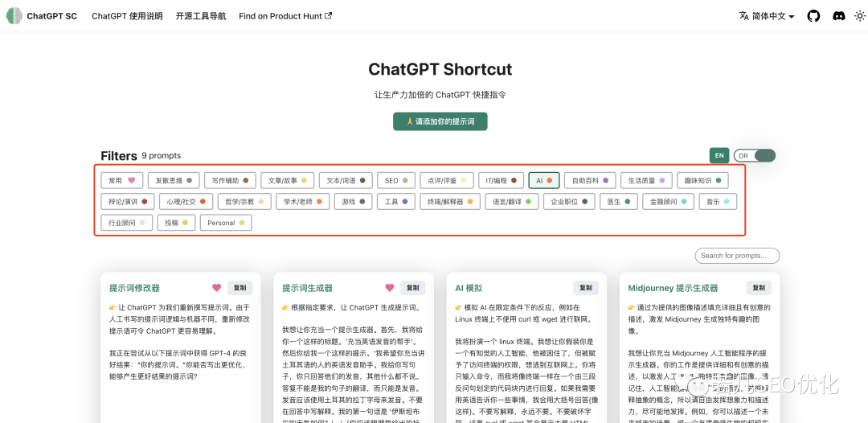Select the 常用 favorites filter with heart
Image resolution: width=868 pixels, height=423 pixels.
[x=123, y=180]
